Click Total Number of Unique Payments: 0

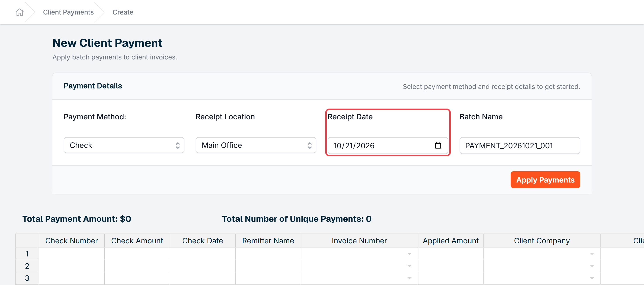[297, 219]
